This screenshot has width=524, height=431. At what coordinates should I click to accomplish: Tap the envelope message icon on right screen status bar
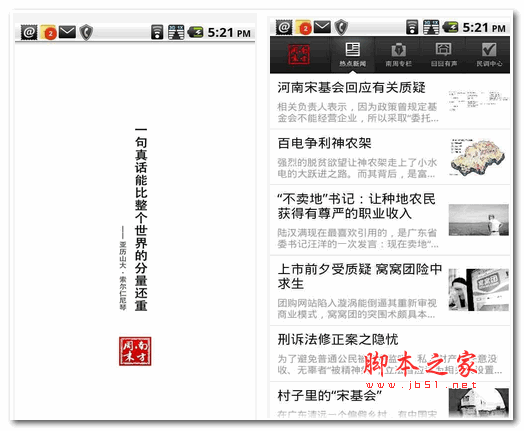pyautogui.click(x=322, y=27)
